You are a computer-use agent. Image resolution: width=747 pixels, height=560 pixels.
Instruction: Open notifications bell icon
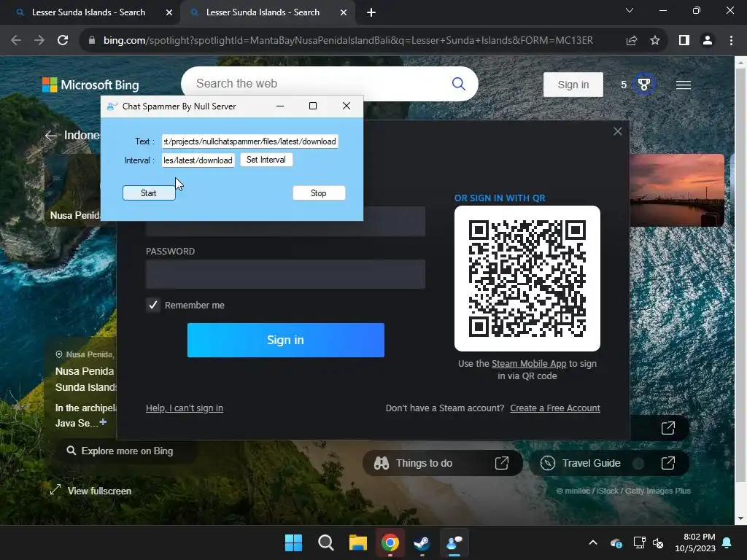(x=727, y=542)
